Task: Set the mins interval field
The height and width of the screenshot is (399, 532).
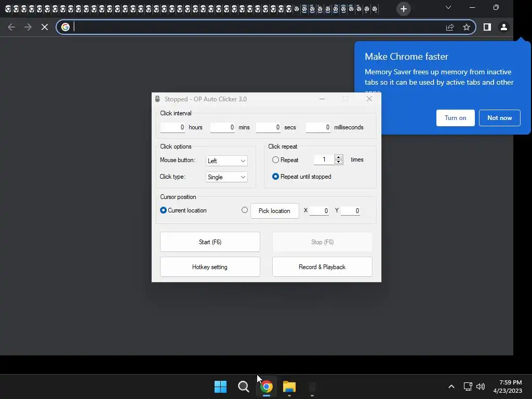Action: (222, 127)
